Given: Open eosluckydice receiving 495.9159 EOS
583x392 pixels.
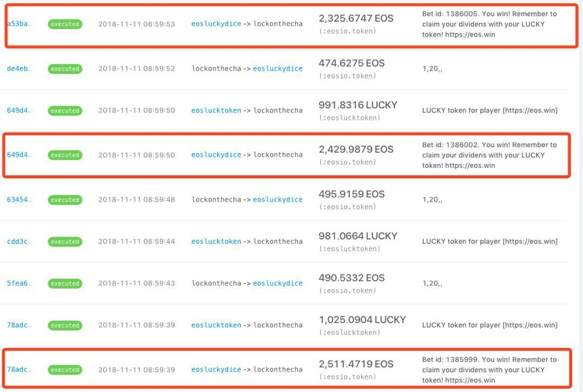Looking at the screenshot, I should point(278,200).
